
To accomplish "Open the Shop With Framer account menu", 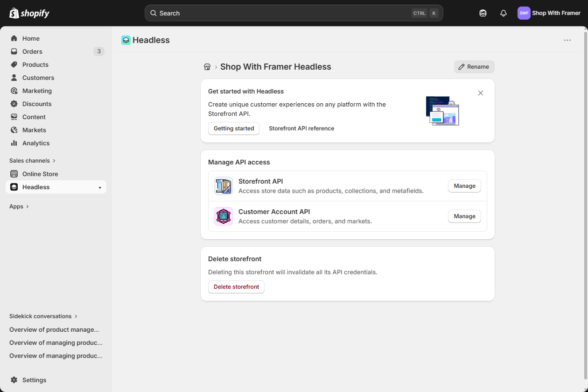I will [549, 13].
